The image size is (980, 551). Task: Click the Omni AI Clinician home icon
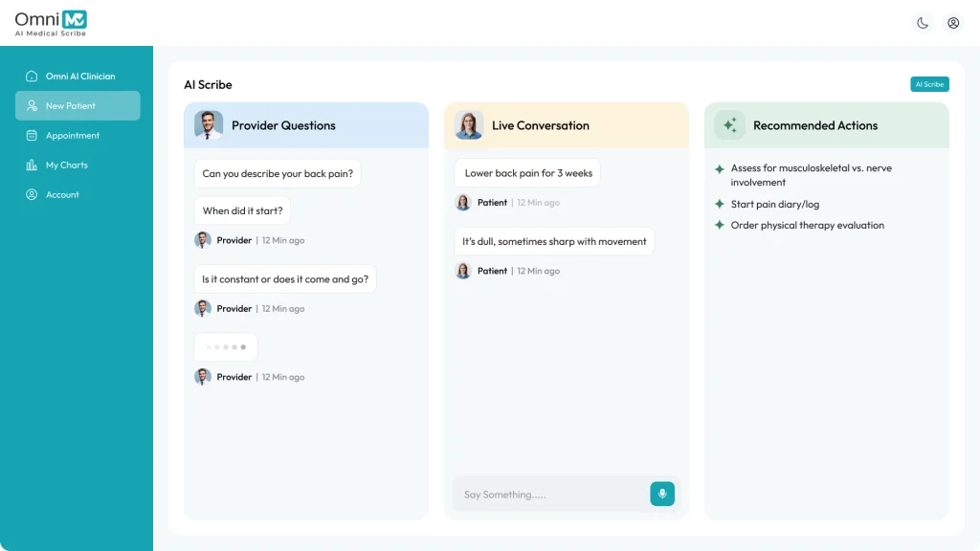click(x=33, y=76)
